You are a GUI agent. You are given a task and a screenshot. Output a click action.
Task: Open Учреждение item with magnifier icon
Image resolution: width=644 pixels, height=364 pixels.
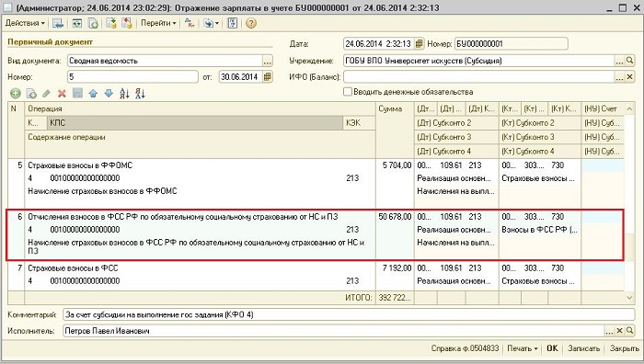(629, 61)
